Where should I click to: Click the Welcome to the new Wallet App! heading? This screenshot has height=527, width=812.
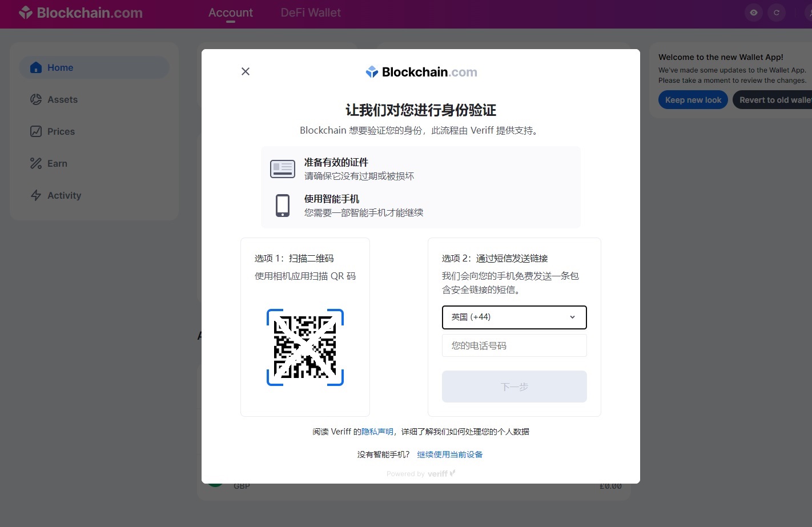coord(721,57)
